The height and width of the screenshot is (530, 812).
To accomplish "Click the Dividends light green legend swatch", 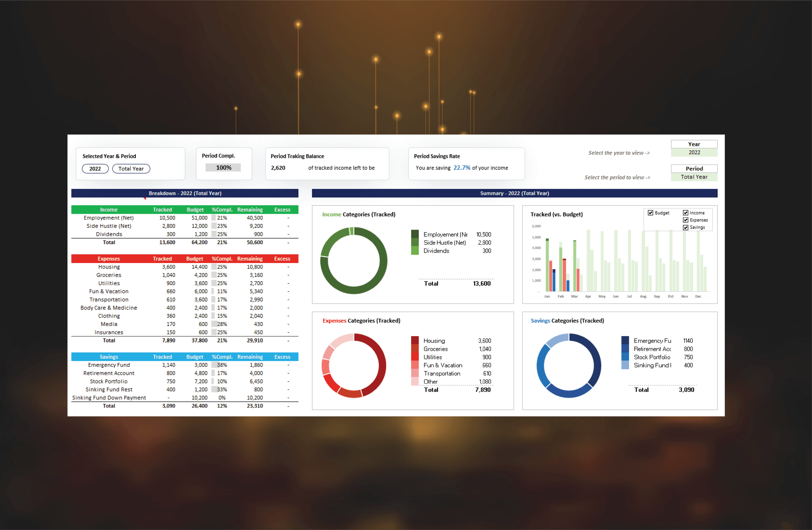I will (415, 251).
